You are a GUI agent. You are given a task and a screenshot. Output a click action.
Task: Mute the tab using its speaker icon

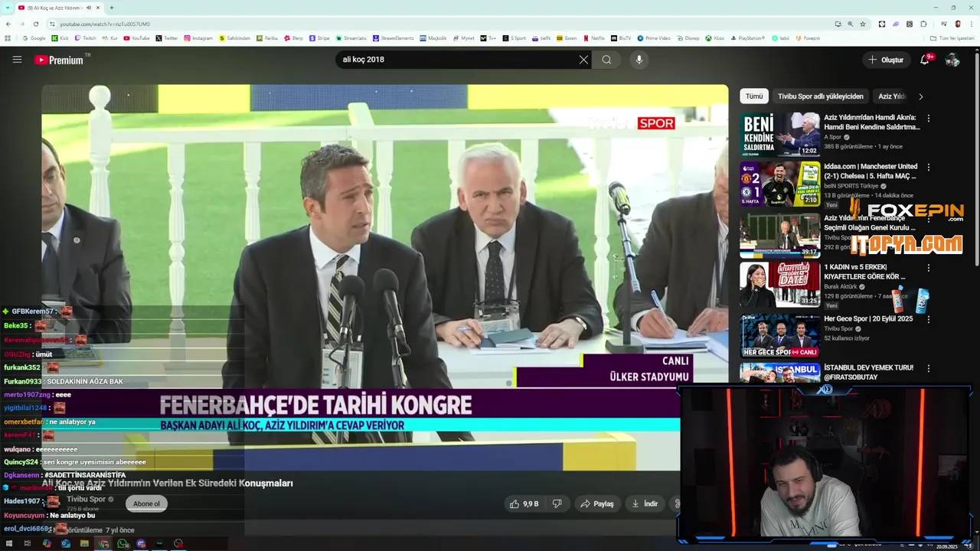89,8
